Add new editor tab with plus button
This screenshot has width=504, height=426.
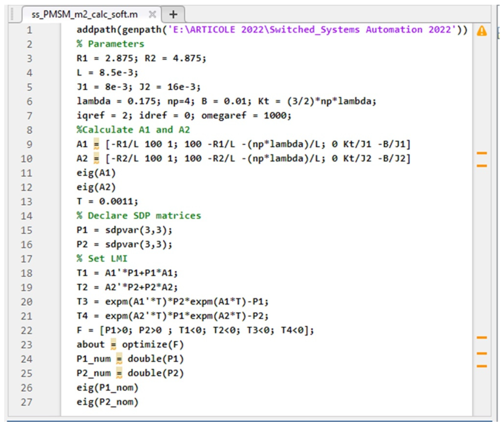coord(173,14)
